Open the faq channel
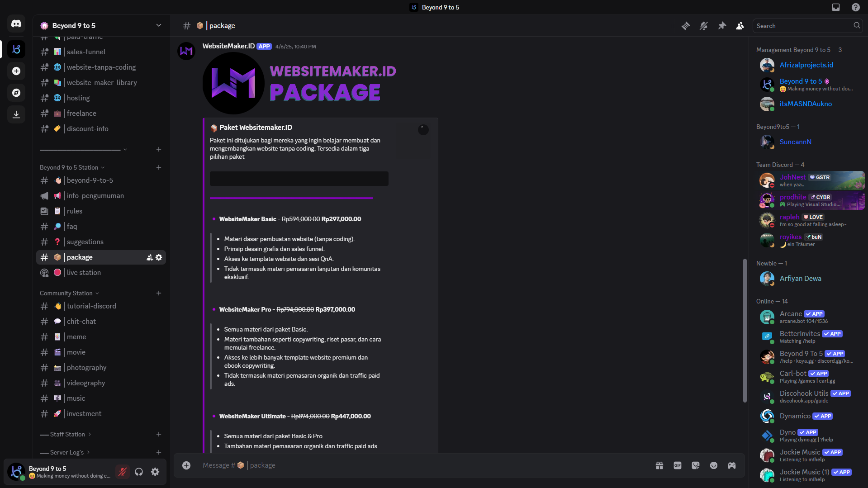 tap(101, 227)
